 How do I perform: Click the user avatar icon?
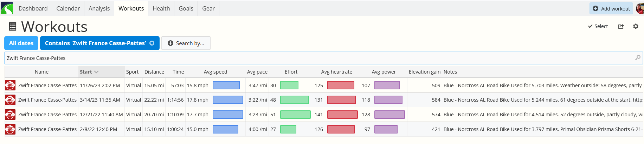[640, 8]
